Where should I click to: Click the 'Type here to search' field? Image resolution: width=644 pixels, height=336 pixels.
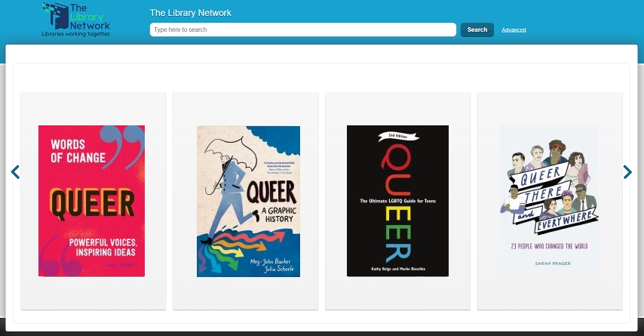[x=303, y=29]
